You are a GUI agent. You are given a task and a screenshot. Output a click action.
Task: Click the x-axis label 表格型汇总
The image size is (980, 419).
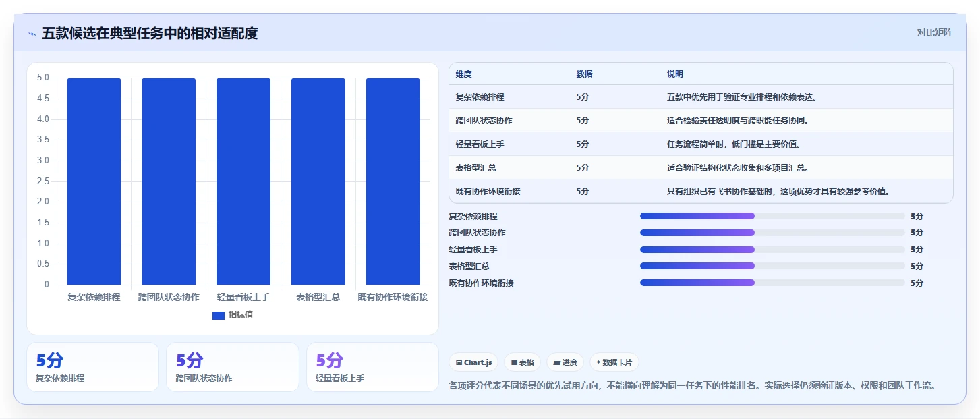click(x=318, y=297)
